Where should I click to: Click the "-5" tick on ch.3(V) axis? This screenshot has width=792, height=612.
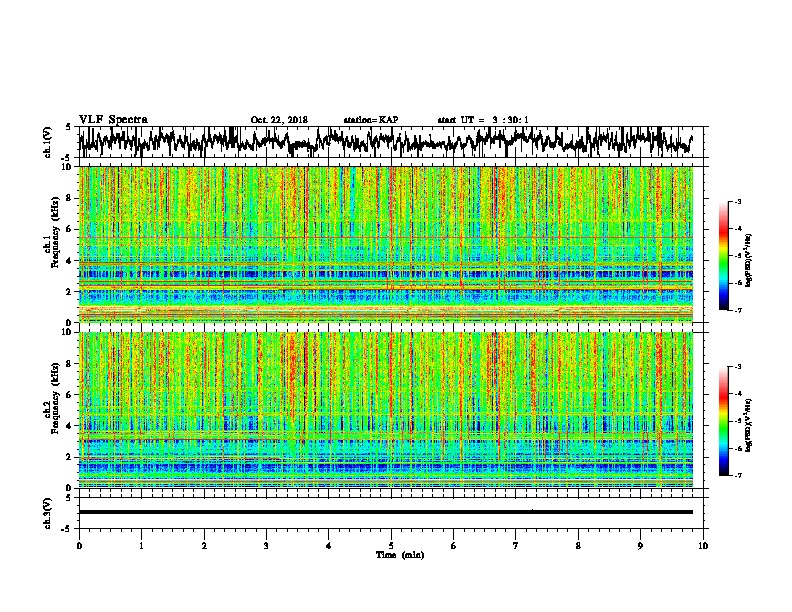(x=67, y=529)
